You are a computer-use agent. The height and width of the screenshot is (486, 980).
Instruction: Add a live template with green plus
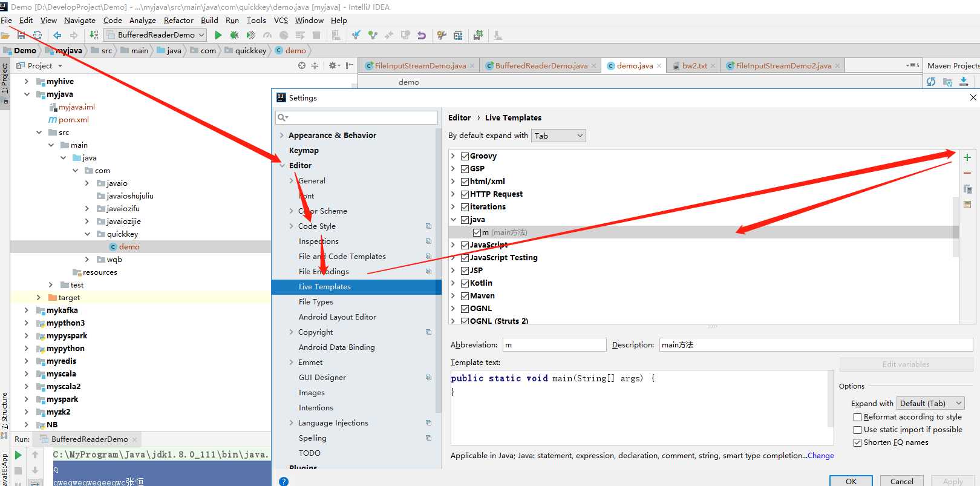click(967, 157)
